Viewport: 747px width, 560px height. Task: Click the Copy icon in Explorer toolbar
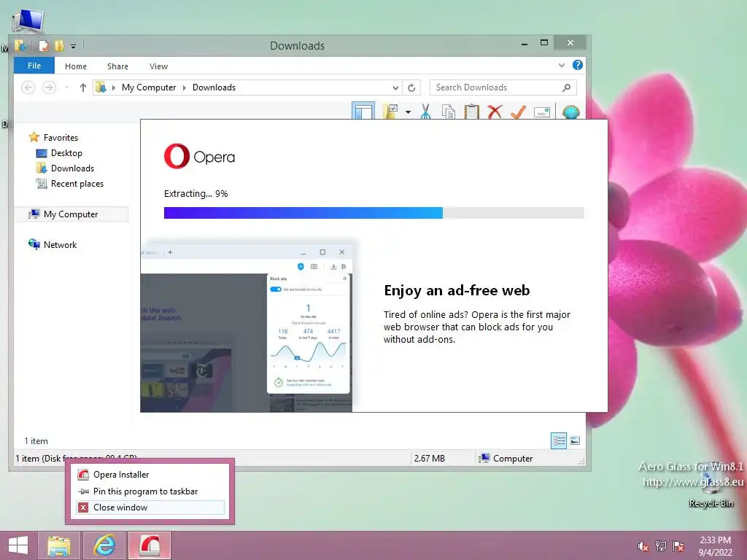(449, 112)
